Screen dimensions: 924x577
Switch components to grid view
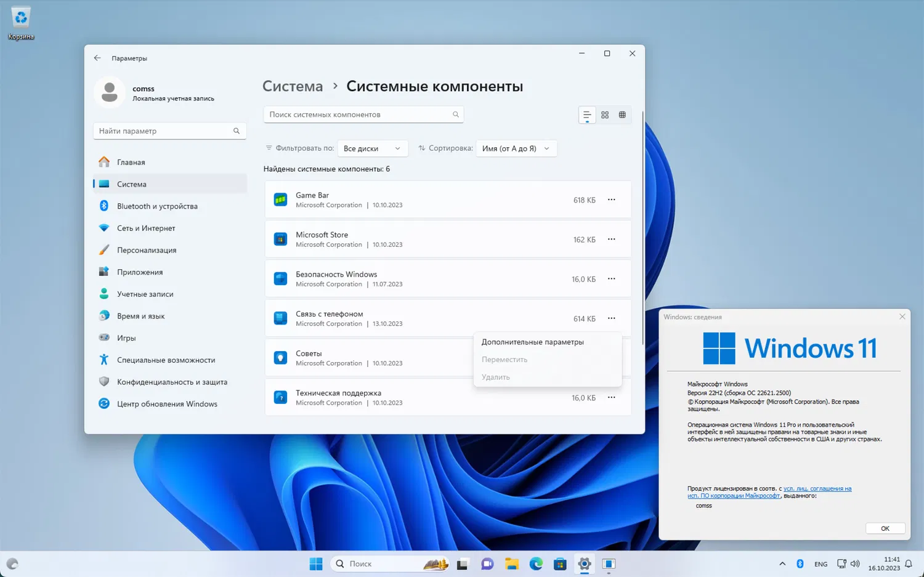tap(605, 115)
